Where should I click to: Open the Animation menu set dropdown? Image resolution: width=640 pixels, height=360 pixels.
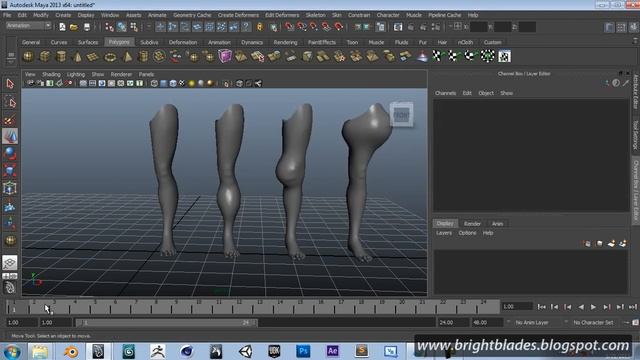(28, 26)
